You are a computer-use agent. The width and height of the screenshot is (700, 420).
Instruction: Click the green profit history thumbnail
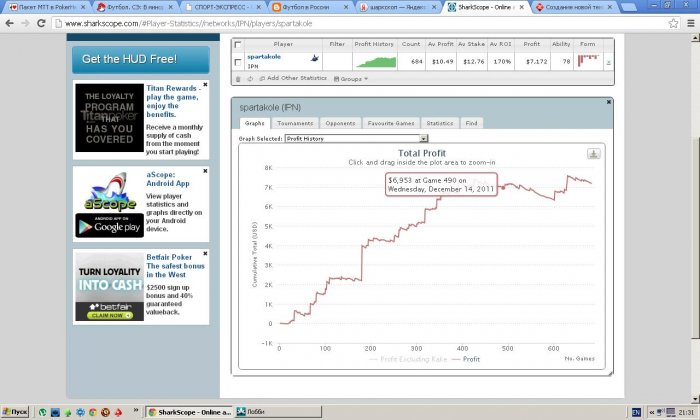click(x=376, y=62)
